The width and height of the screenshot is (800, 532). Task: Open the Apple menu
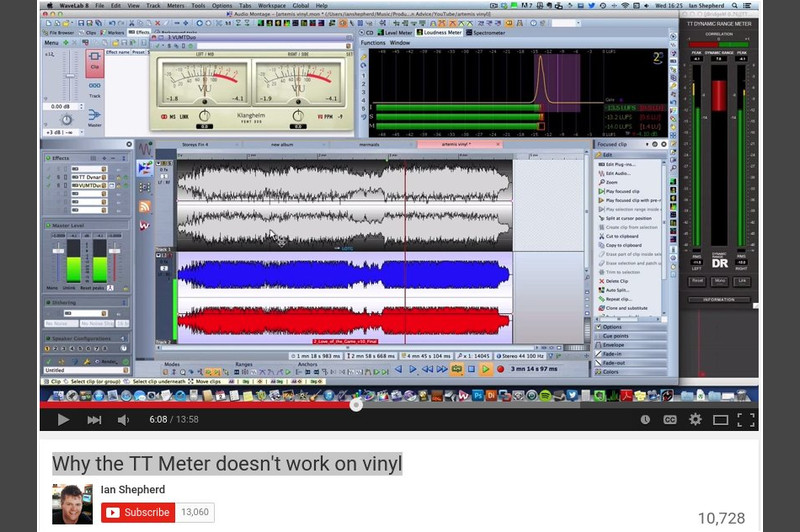[49, 6]
